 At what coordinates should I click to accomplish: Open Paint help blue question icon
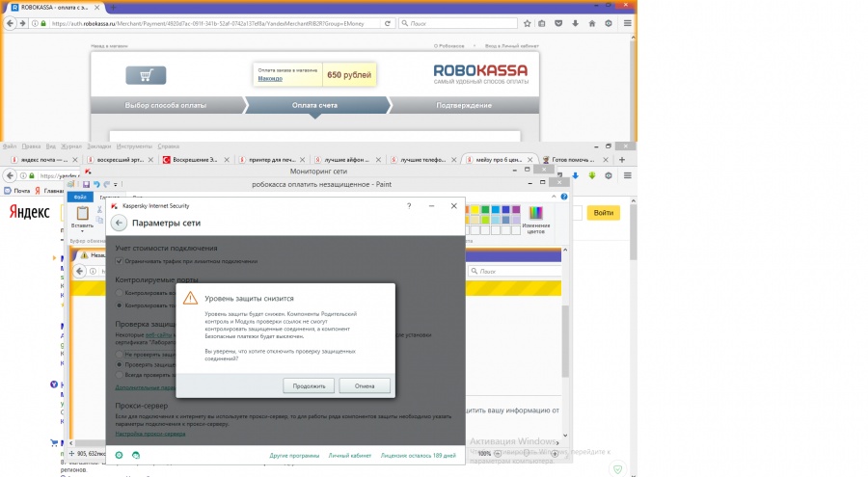coord(564,197)
